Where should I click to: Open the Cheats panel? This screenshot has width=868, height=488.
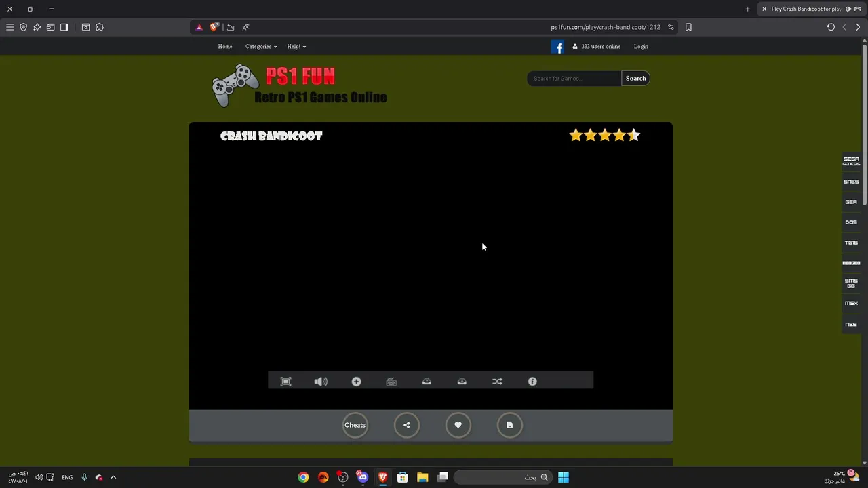(x=355, y=425)
